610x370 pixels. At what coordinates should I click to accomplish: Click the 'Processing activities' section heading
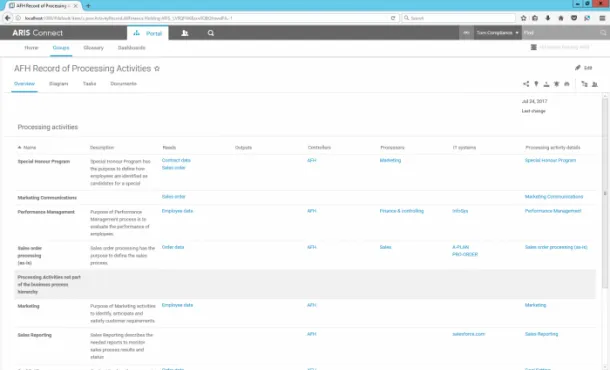click(x=47, y=127)
